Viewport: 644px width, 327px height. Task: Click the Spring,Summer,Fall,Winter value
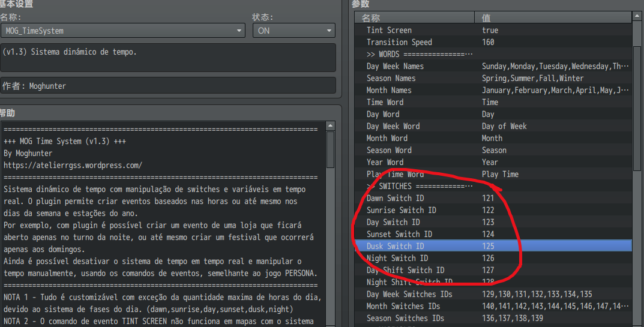point(533,78)
